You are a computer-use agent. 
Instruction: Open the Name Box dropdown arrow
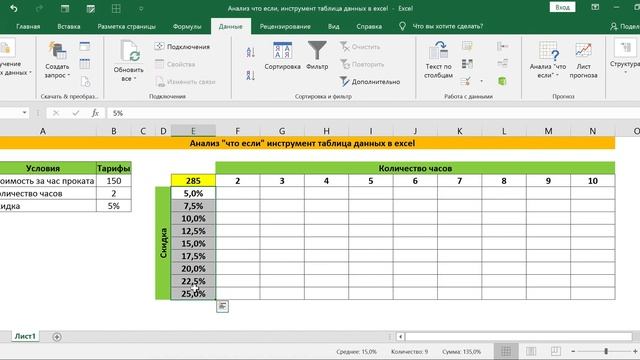point(24,113)
